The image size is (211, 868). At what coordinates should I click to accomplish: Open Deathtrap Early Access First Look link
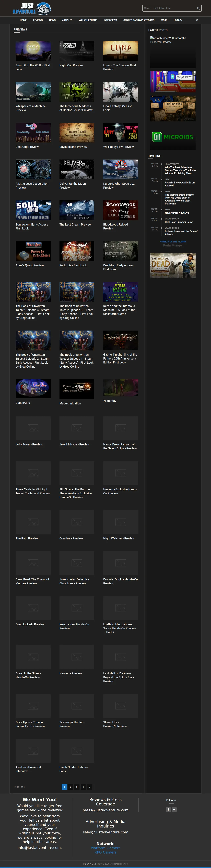click(x=118, y=267)
